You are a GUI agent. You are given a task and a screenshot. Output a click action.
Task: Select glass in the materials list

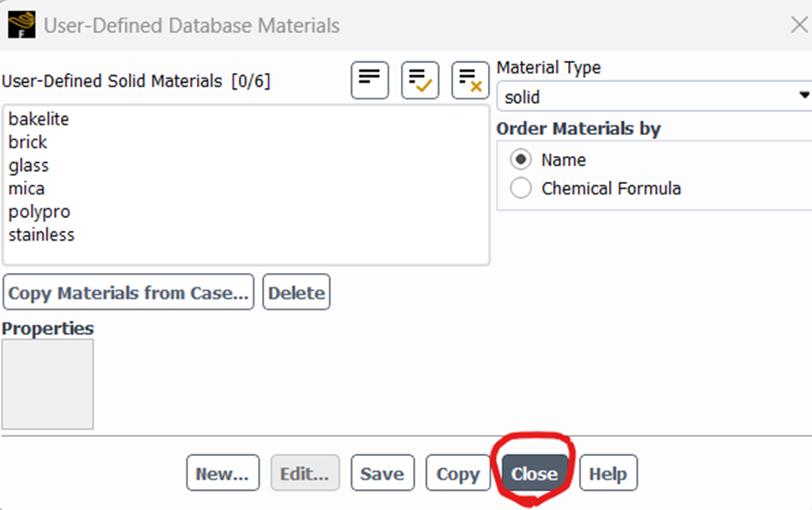pyautogui.click(x=29, y=165)
